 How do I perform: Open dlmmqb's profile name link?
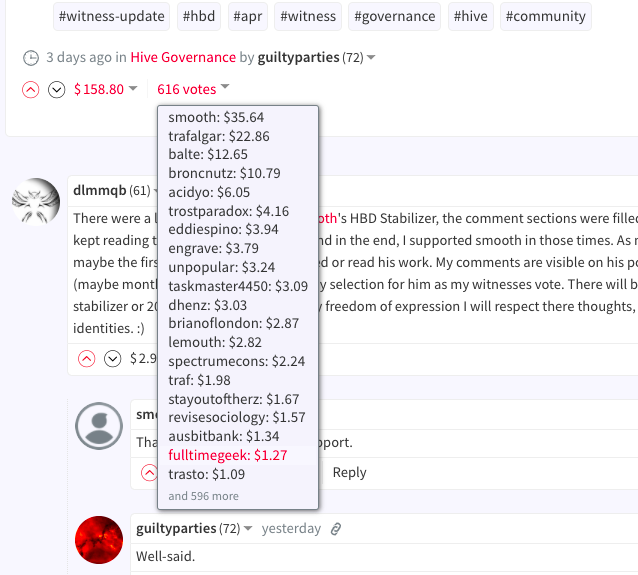coord(100,190)
